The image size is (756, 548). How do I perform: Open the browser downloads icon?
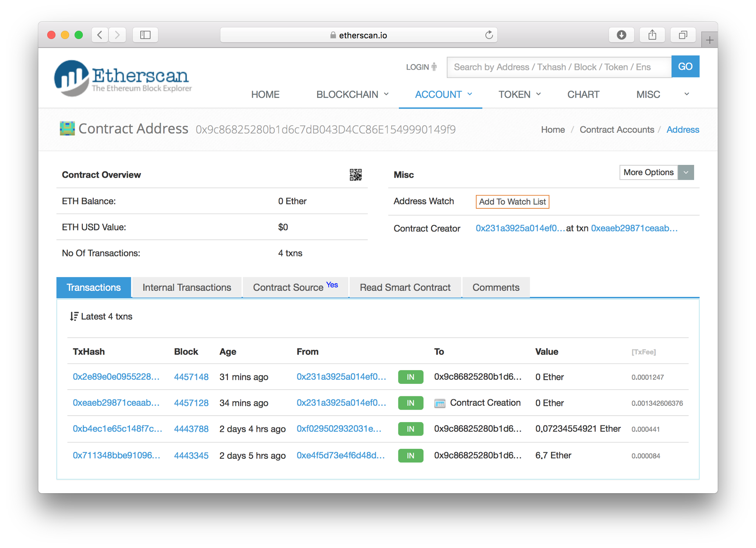point(621,35)
